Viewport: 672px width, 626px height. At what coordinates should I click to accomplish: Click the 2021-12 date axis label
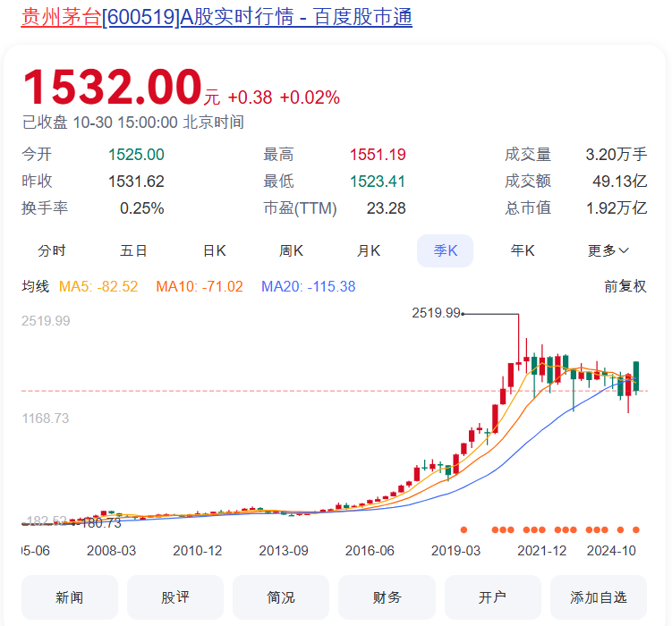(542, 551)
